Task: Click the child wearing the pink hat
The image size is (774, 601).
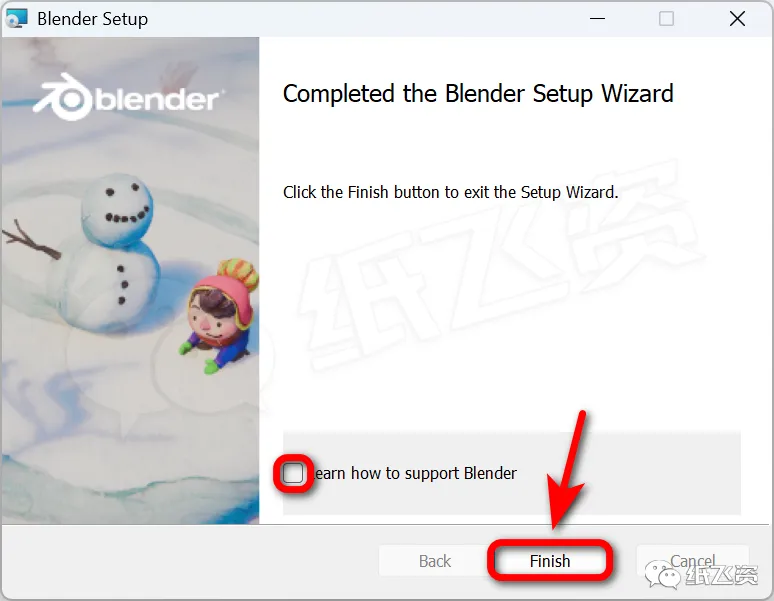Action: 219,316
